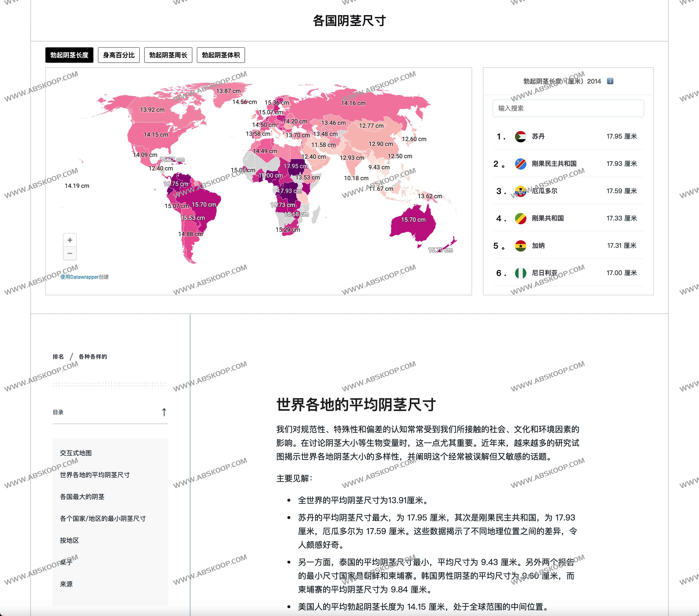This screenshot has height=616, width=699.
Task: Click the Ghana flag icon
Action: (x=520, y=245)
